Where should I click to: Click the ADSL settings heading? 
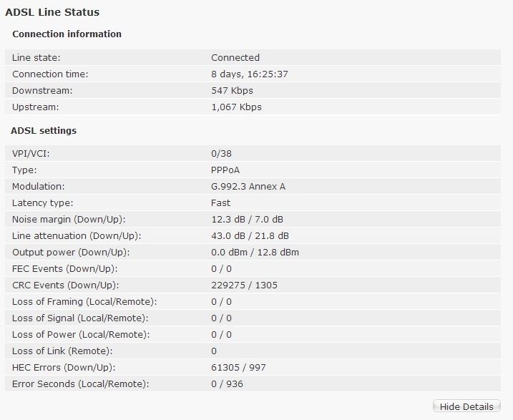pos(44,130)
